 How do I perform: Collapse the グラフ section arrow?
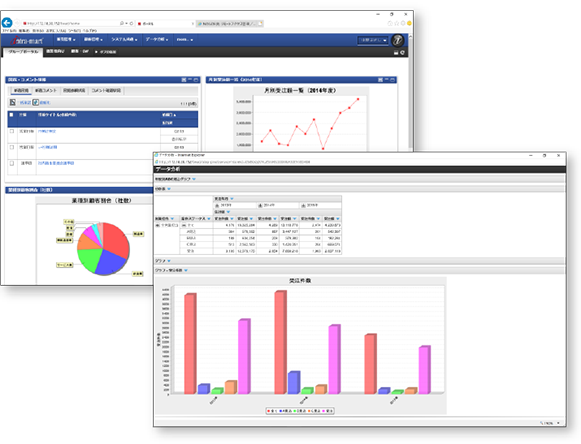click(169, 261)
